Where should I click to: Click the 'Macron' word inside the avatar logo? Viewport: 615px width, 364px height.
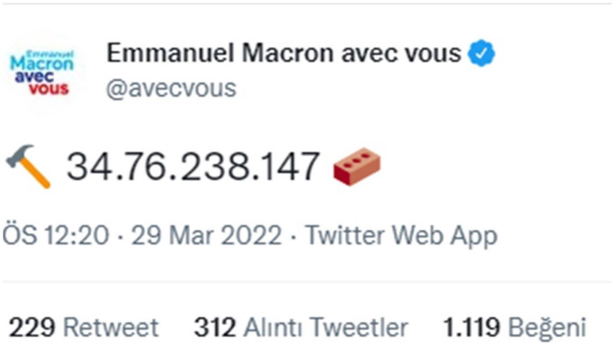pos(42,63)
